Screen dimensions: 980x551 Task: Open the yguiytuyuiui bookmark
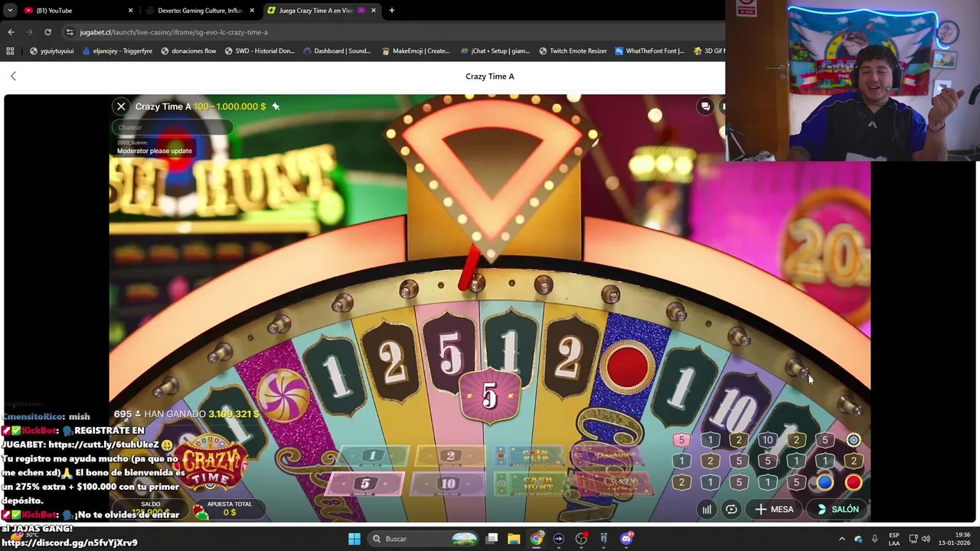tap(51, 51)
